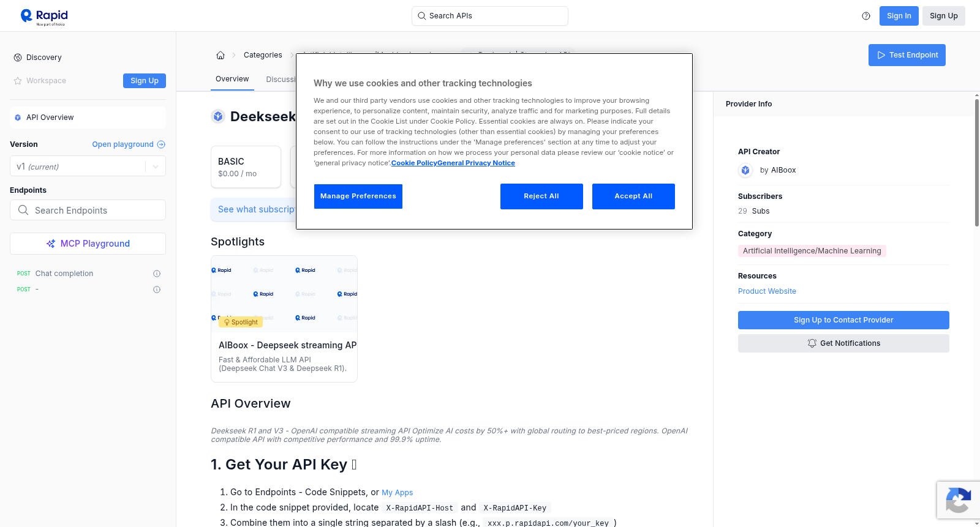Click by AIBoox creator name

pos(778,170)
